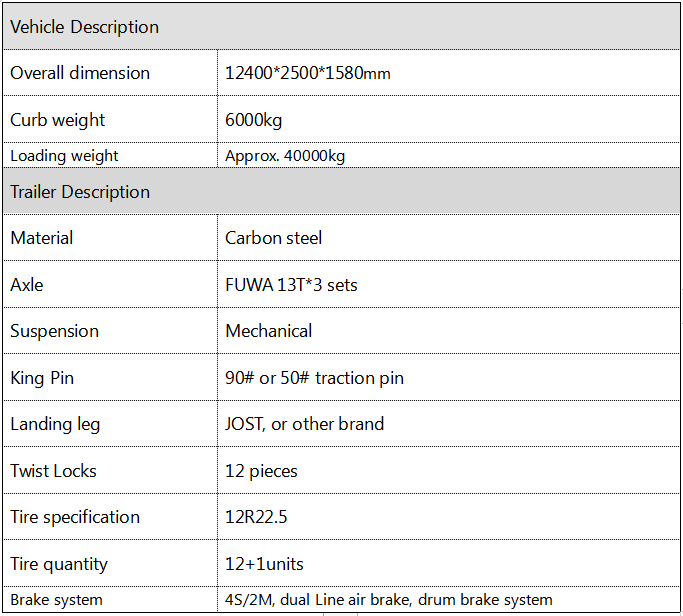
Task: Select the Overall dimension label cell
Action: pyautogui.click(x=110, y=73)
